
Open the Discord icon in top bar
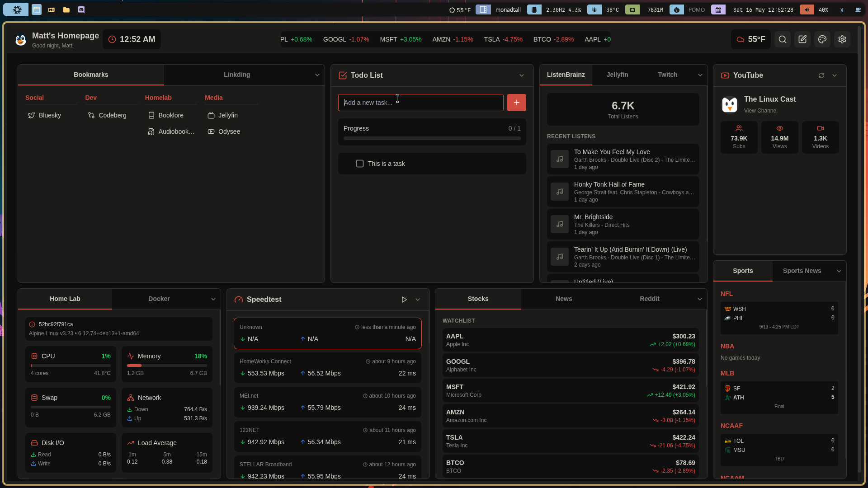click(81, 9)
